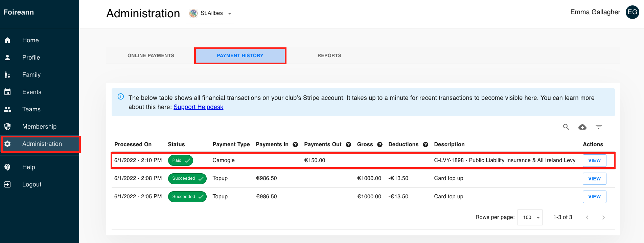The width and height of the screenshot is (644, 243).
Task: Open the St.Ailbes club selector dropdown
Action: pos(210,14)
